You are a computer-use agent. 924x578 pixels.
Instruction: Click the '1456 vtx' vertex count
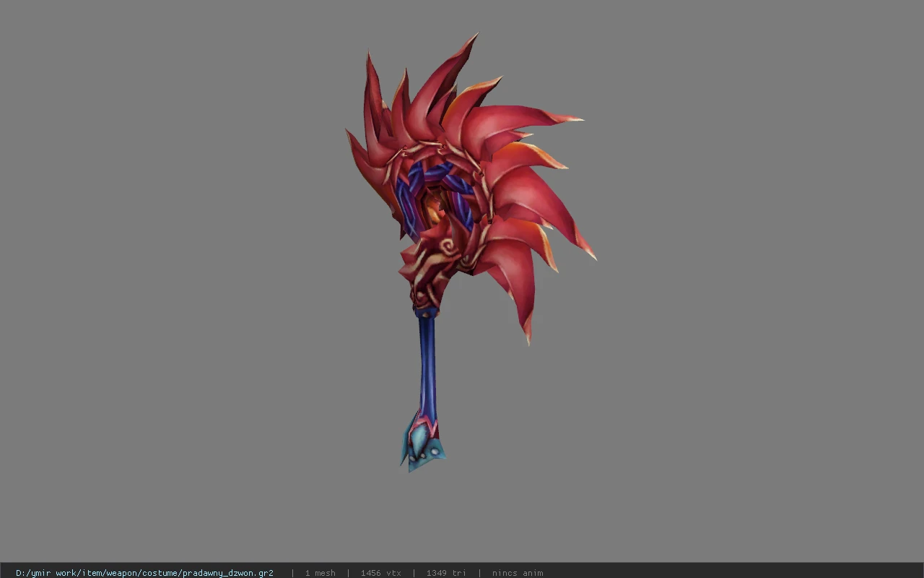380,573
